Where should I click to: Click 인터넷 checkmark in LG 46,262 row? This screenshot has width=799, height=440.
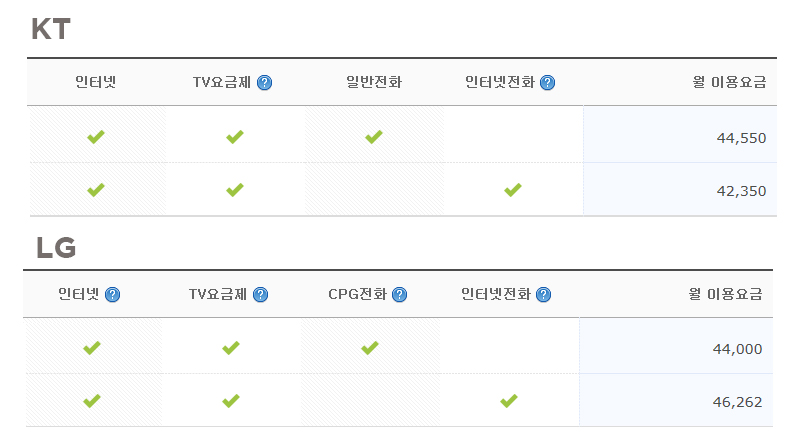[92, 401]
